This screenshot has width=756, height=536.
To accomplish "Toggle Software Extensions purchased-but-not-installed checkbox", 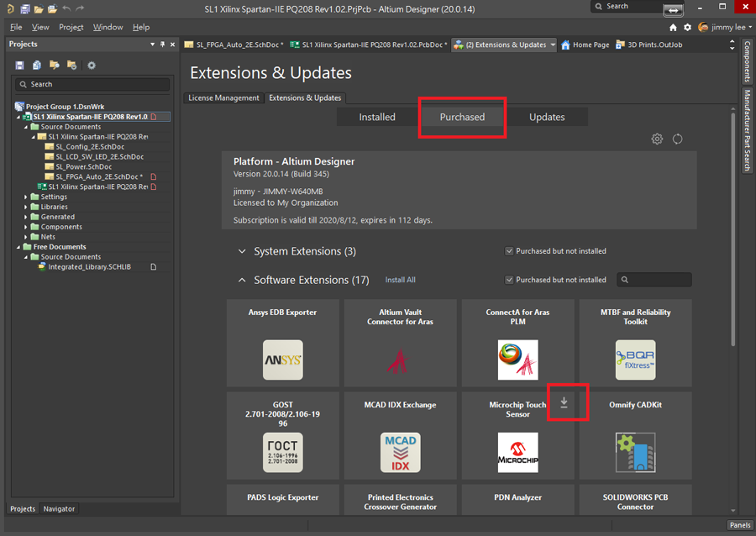I will coord(509,280).
